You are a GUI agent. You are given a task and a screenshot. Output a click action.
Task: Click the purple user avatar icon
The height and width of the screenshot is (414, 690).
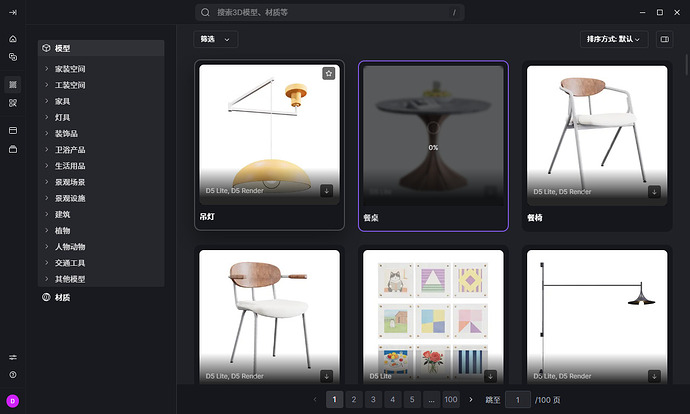pyautogui.click(x=13, y=400)
